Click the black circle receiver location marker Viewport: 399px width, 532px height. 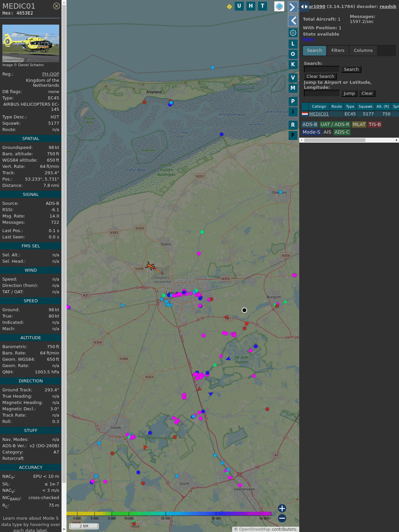click(x=244, y=310)
